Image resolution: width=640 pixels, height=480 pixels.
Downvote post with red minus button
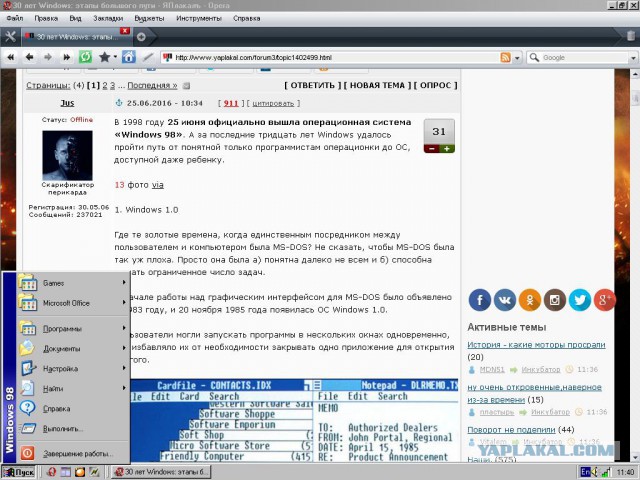coord(432,149)
